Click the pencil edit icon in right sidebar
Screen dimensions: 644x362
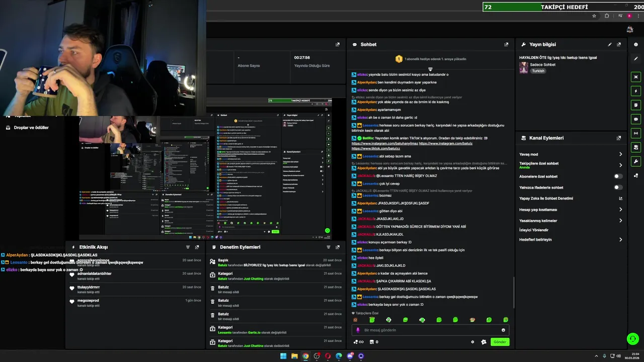[636, 58]
